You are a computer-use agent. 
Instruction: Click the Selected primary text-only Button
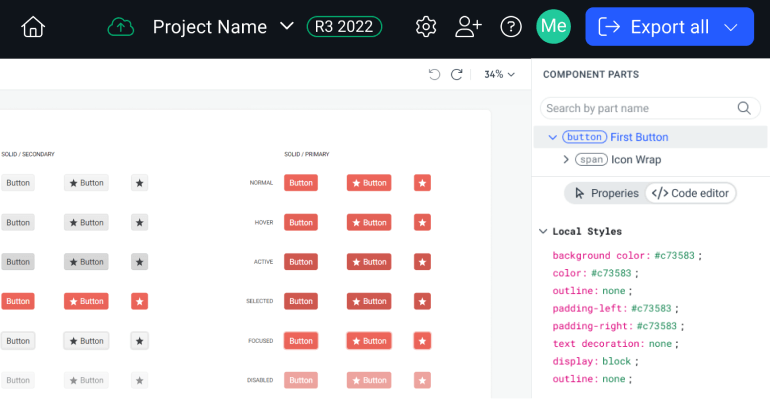point(301,301)
